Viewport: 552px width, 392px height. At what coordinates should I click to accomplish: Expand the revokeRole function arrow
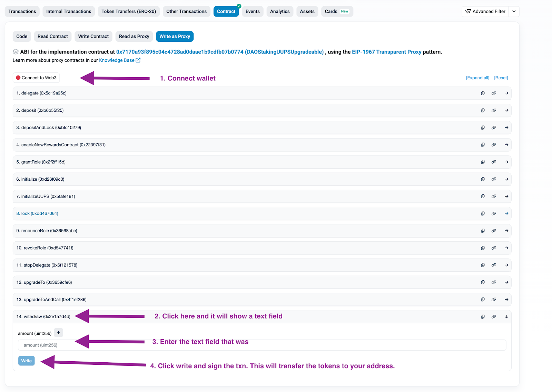pyautogui.click(x=506, y=248)
